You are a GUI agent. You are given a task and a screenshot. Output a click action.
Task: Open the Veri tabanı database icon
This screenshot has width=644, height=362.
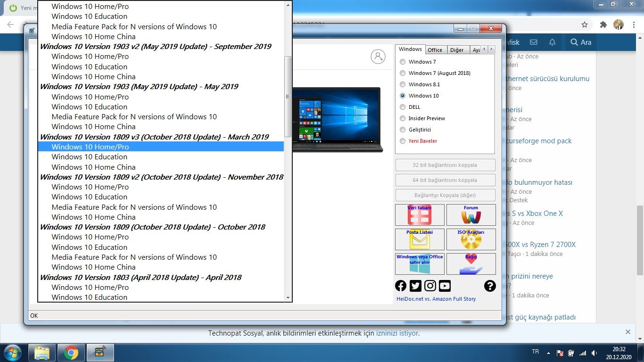coord(420,215)
